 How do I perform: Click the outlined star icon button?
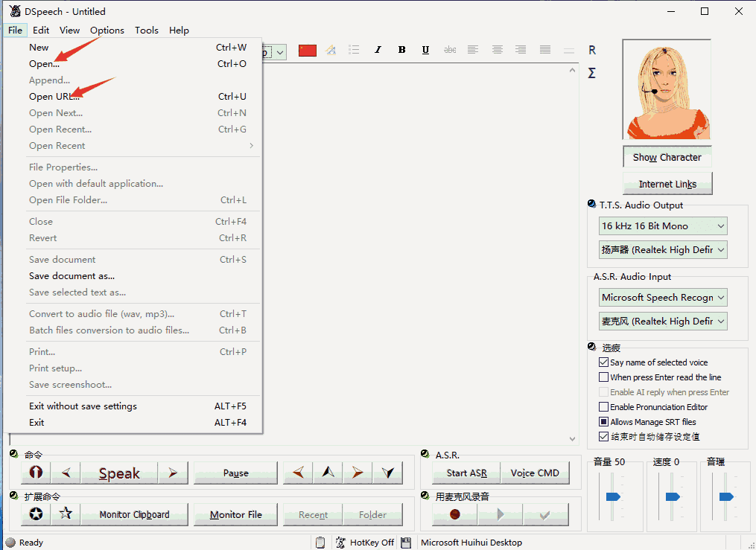(66, 514)
